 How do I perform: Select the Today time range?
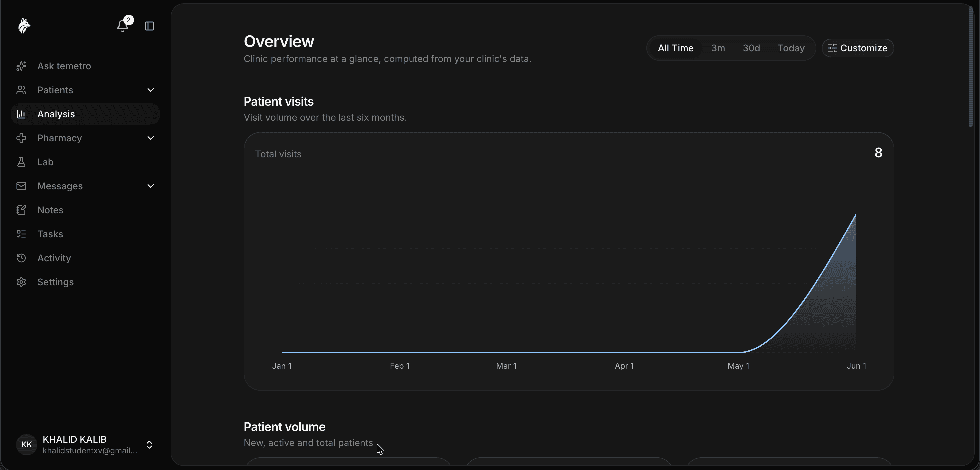point(791,48)
